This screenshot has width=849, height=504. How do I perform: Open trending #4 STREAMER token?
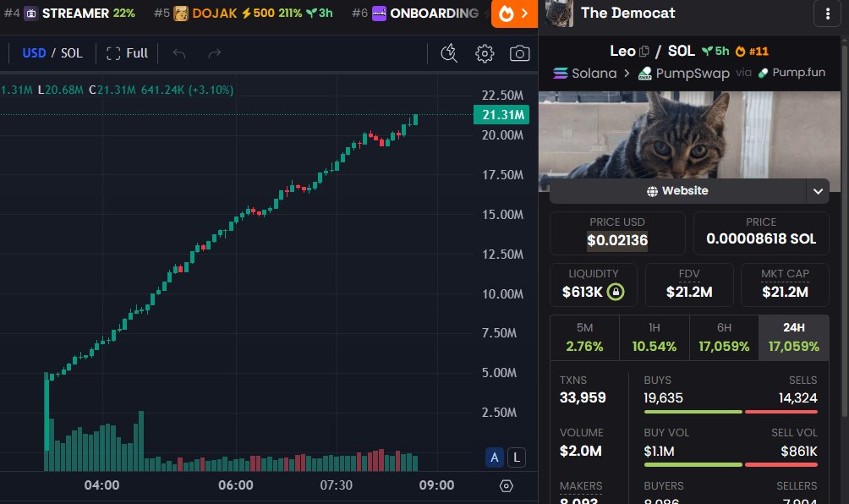click(x=69, y=13)
